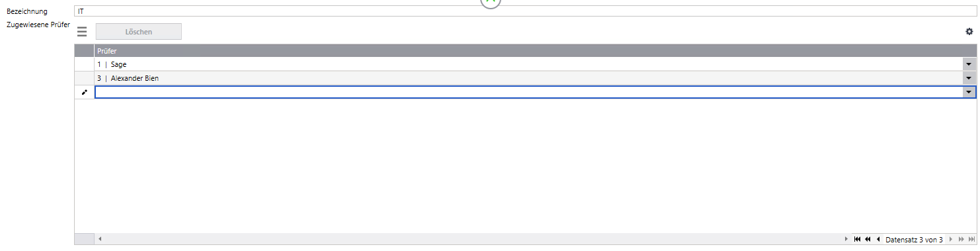The width and height of the screenshot is (980, 251).
Task: Go forward one page of records
Action: [x=961, y=239]
